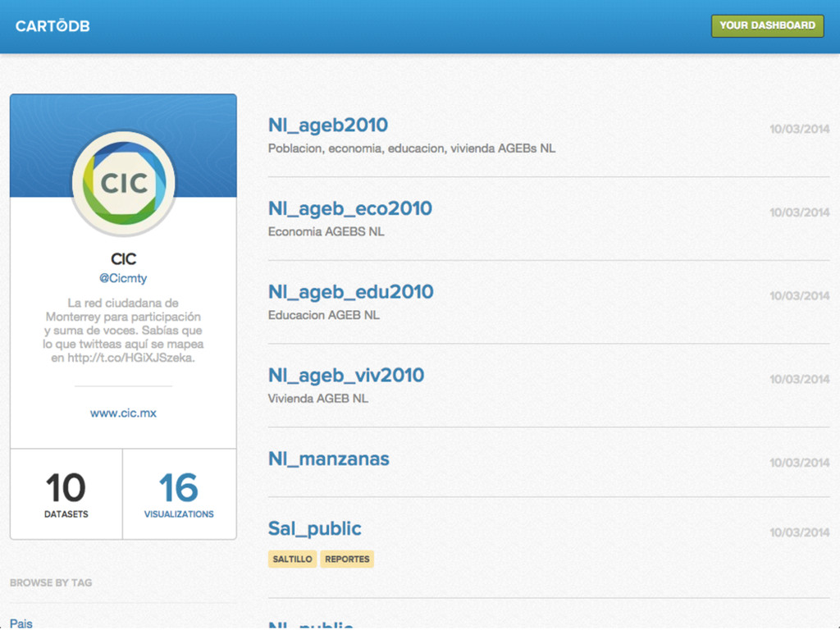The height and width of the screenshot is (630, 840).
Task: Click the date beside Nl_ageb2010
Action: (799, 129)
